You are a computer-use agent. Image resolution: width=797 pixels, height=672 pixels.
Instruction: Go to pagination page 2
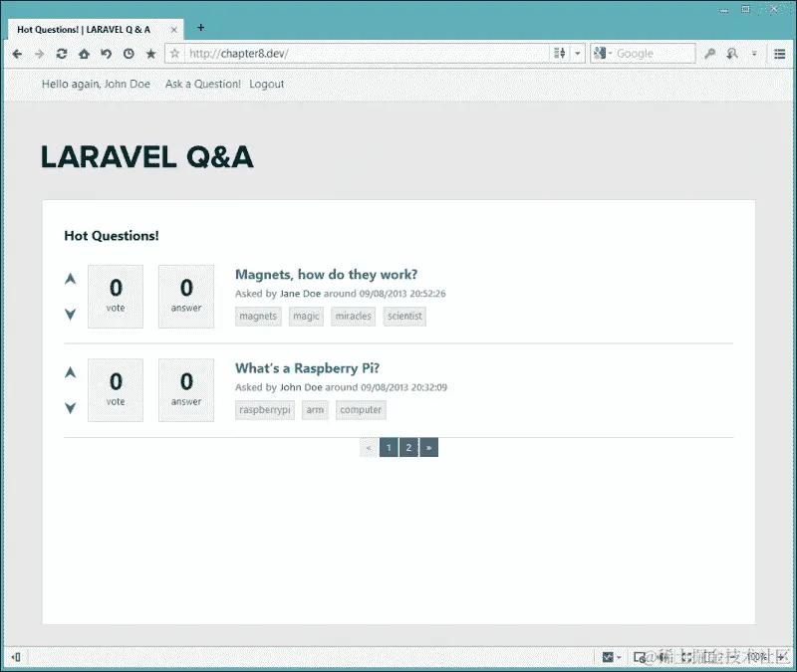coord(408,447)
